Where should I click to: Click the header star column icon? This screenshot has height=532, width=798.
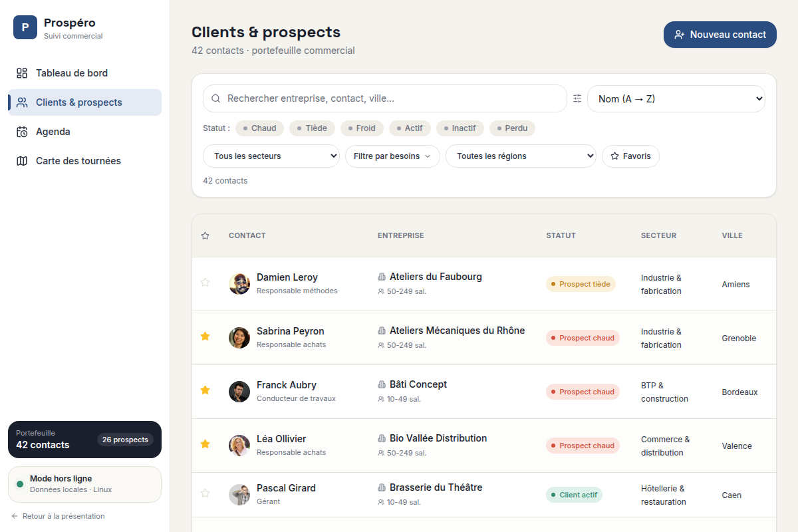[x=205, y=235]
